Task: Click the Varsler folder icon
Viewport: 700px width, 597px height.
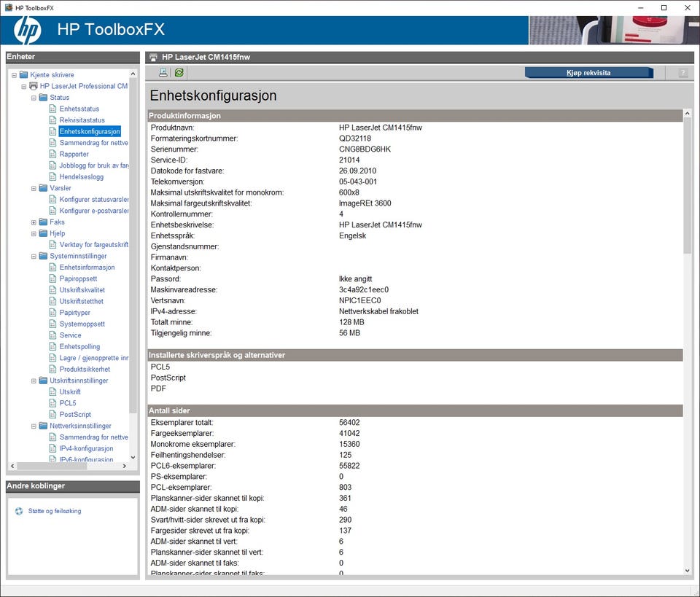Action: click(x=43, y=188)
